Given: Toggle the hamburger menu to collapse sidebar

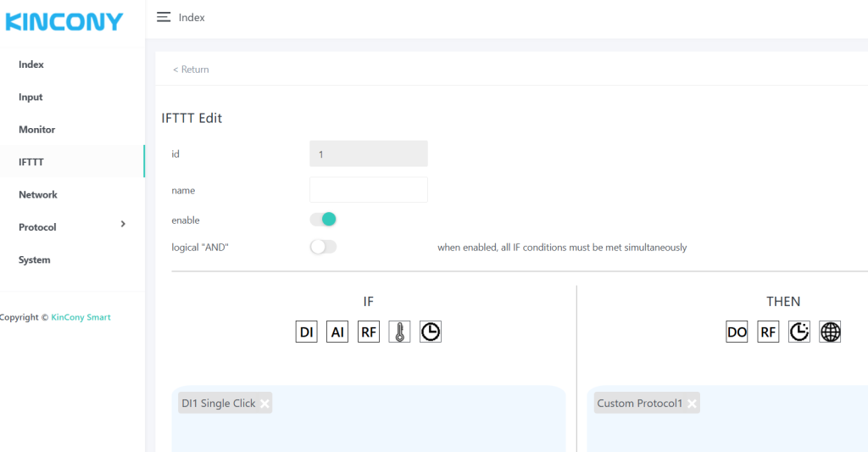Looking at the screenshot, I should 164,17.
